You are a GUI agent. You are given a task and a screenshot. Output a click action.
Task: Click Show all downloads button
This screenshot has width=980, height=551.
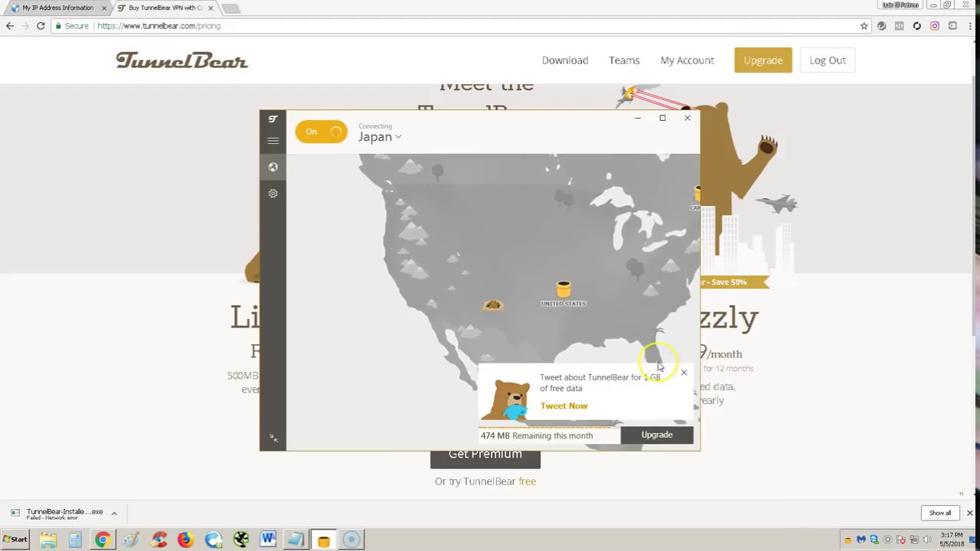point(940,513)
